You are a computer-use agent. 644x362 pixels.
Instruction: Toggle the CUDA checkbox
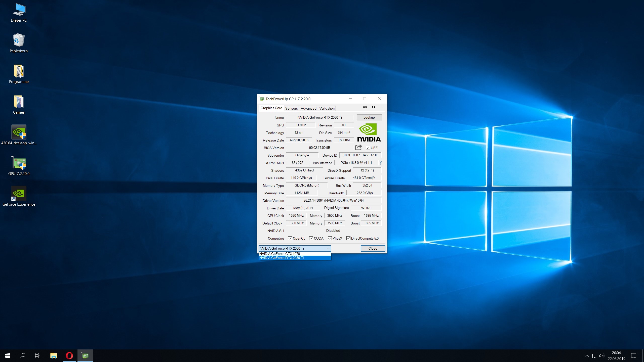tap(311, 238)
